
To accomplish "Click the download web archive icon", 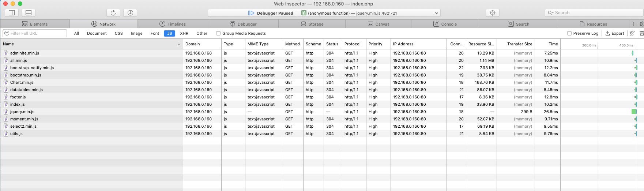I will point(130,13).
